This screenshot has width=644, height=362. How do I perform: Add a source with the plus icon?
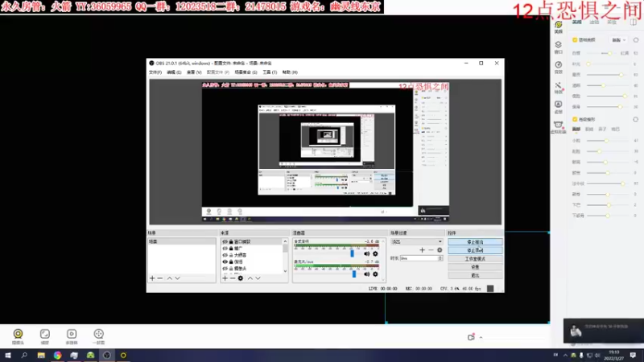(x=225, y=278)
